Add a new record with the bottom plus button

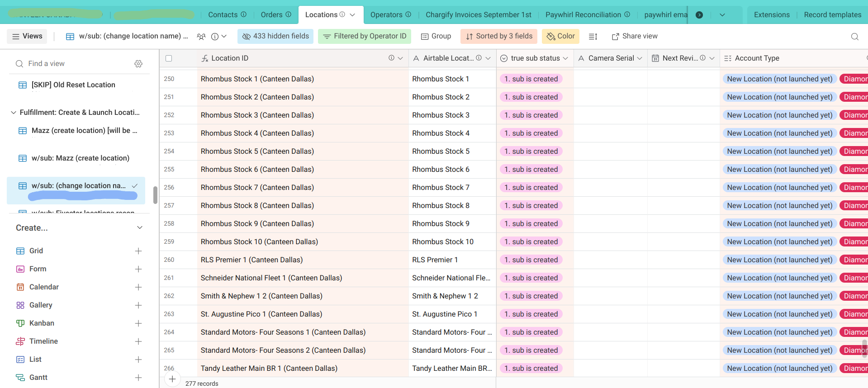[x=172, y=379]
